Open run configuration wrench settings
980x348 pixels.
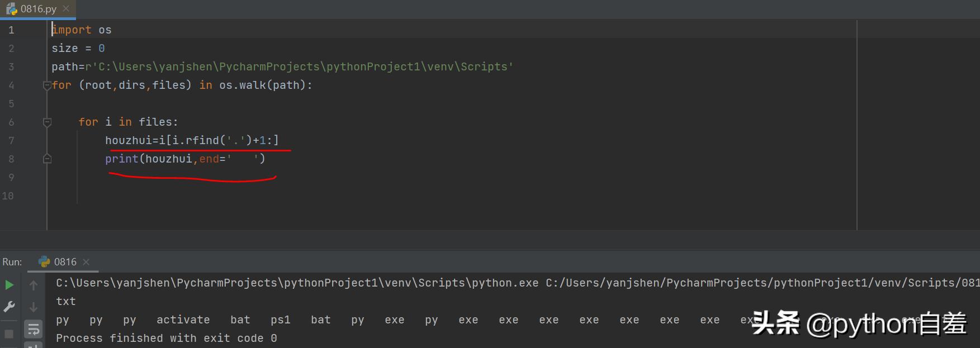10,307
